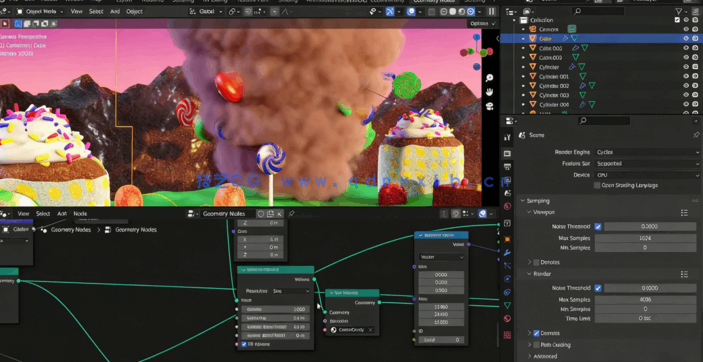703x362 pixels.
Task: Toggle Render Denoise checkbox
Action: pyautogui.click(x=536, y=333)
